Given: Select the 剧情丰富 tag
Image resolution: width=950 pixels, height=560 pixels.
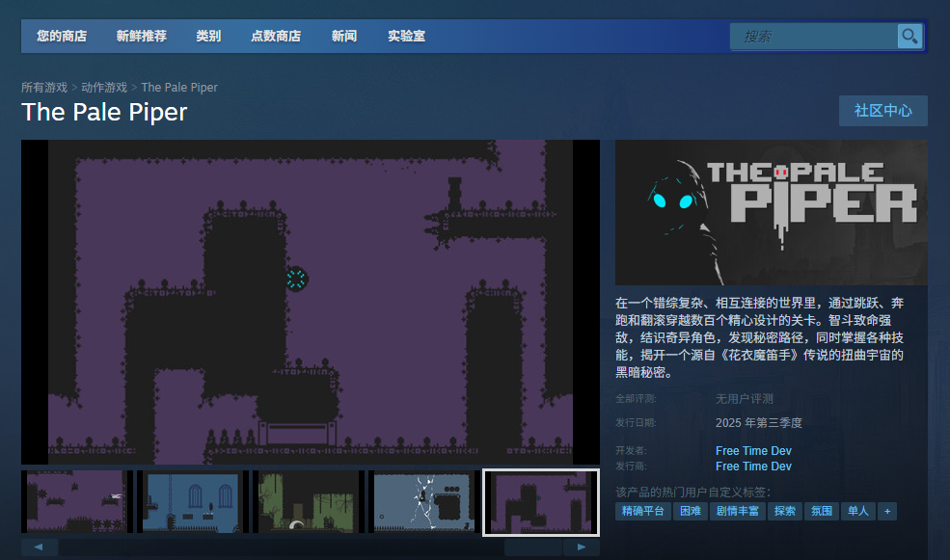Looking at the screenshot, I should pos(737,511).
